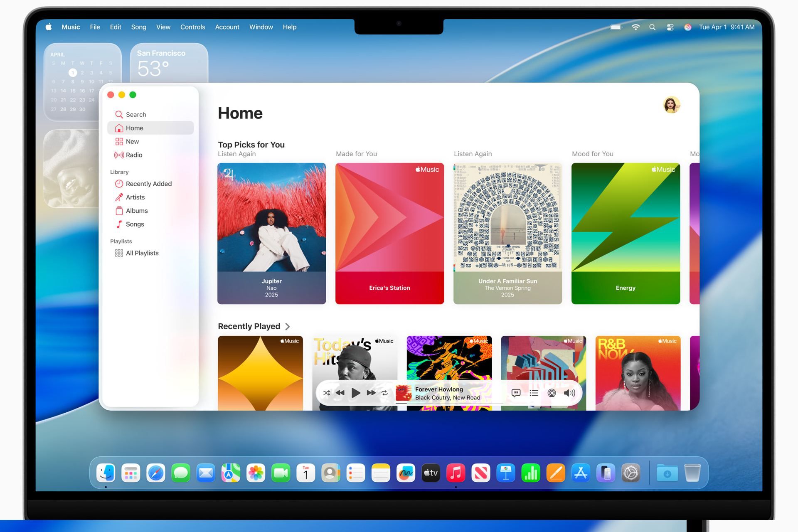
Task: Open the Jupiter album by Nao
Action: coord(271,234)
